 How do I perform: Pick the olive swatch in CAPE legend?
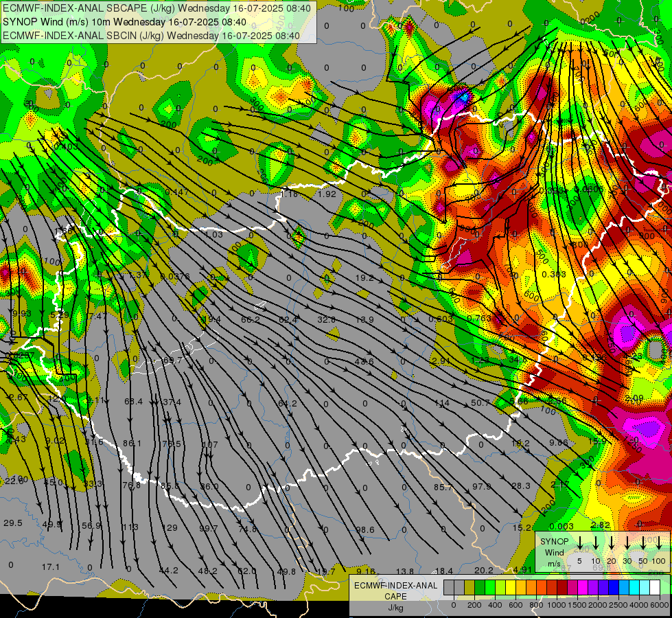tap(470, 587)
